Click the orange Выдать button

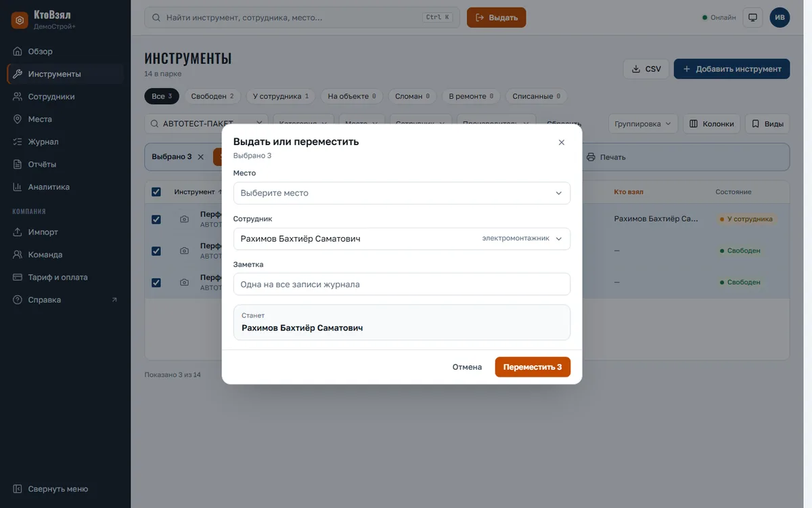point(496,18)
